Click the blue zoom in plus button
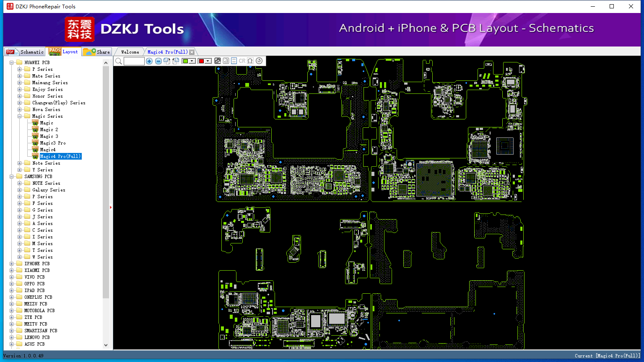This screenshot has width=644, height=362. pyautogui.click(x=149, y=61)
